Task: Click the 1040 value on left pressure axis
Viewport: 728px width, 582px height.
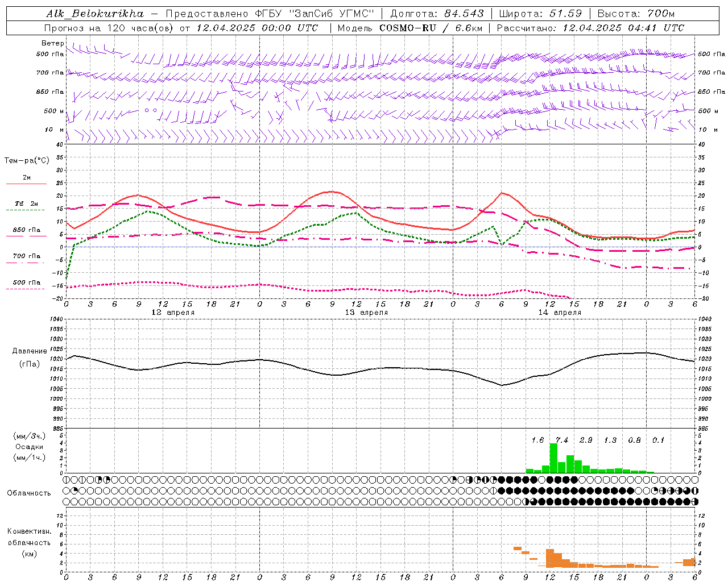Action: 57,319
